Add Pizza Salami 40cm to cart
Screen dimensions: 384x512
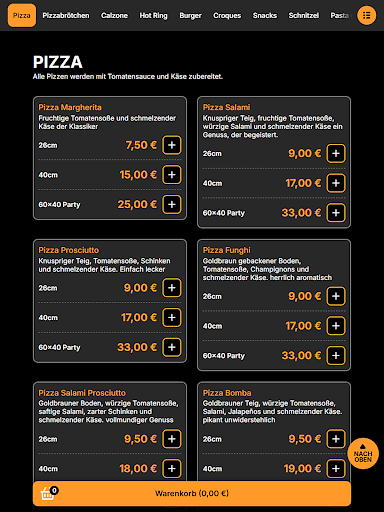click(x=336, y=183)
